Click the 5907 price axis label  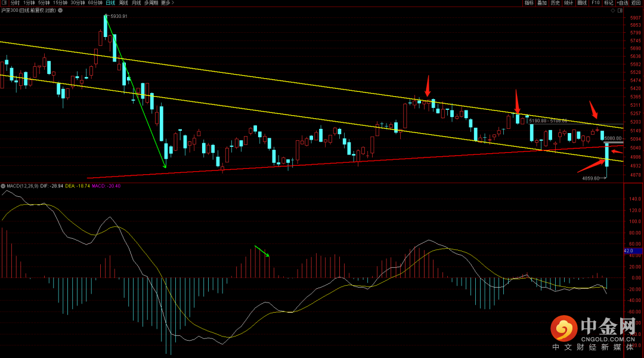click(x=636, y=18)
